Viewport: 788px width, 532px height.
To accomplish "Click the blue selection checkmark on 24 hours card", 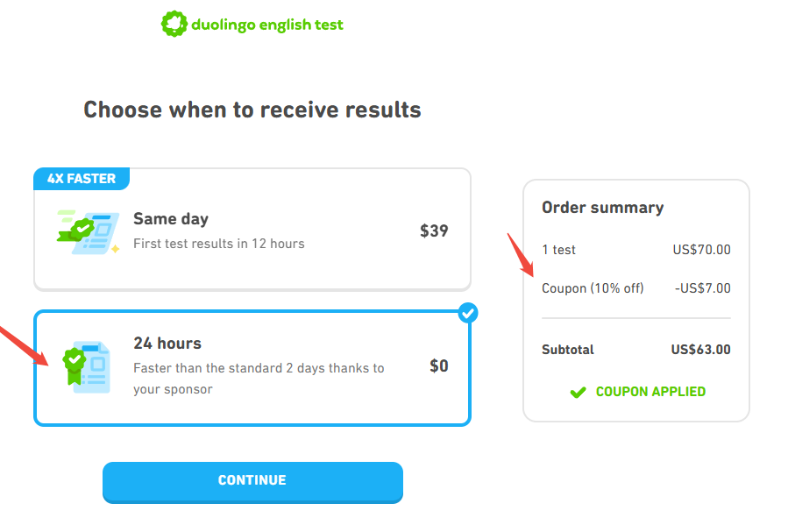I will (469, 313).
